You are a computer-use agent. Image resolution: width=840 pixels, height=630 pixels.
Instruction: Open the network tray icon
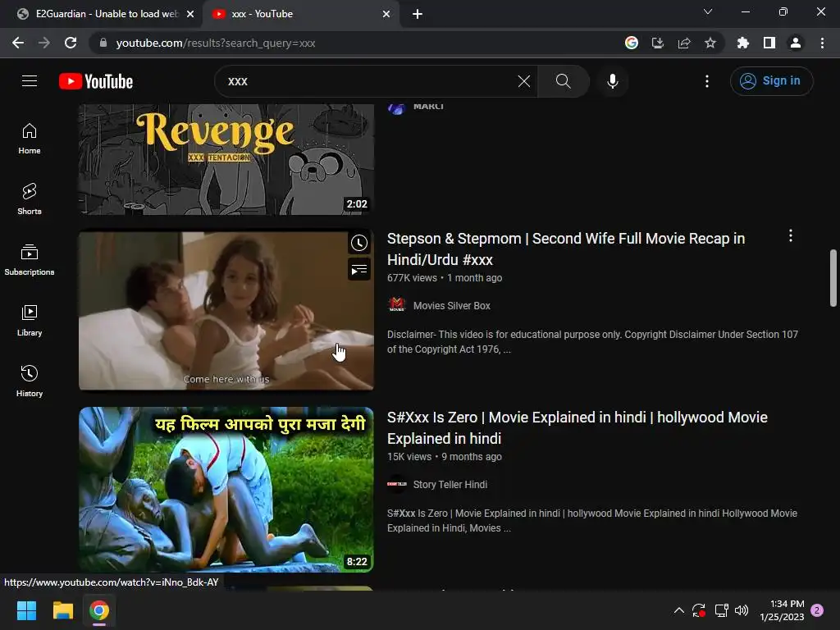tap(721, 610)
